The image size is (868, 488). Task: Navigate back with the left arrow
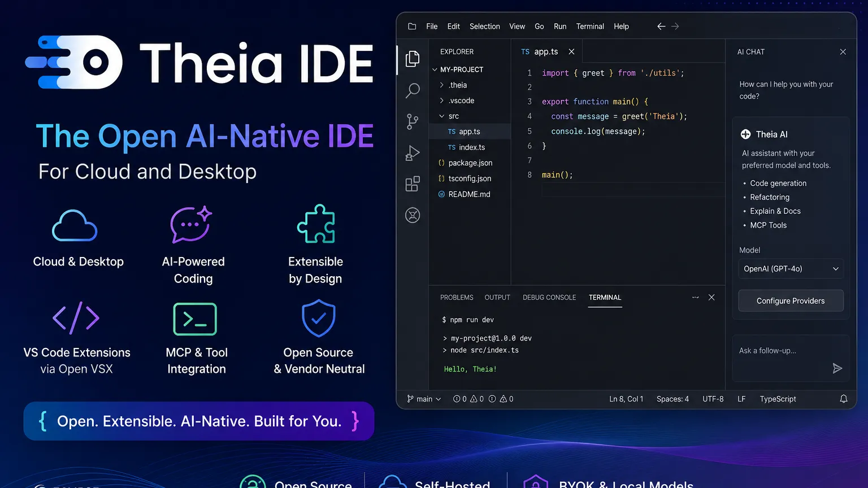tap(661, 27)
